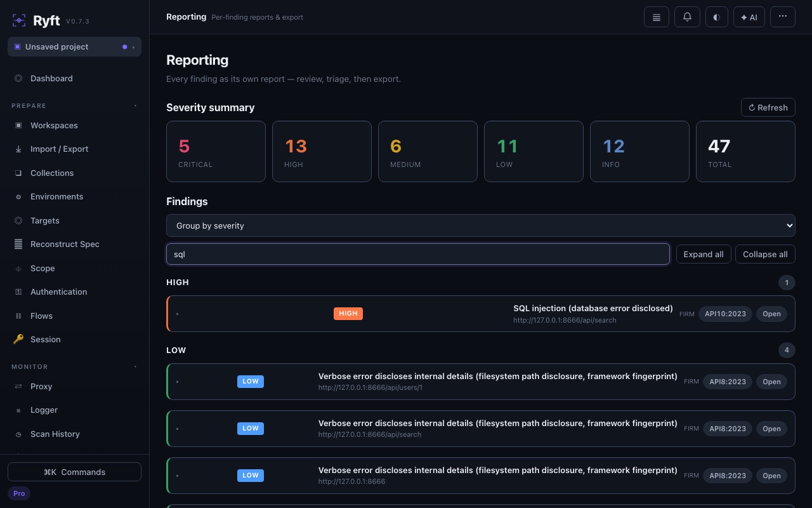Click the Logger sidebar icon
This screenshot has height=508, width=812.
tap(18, 410)
